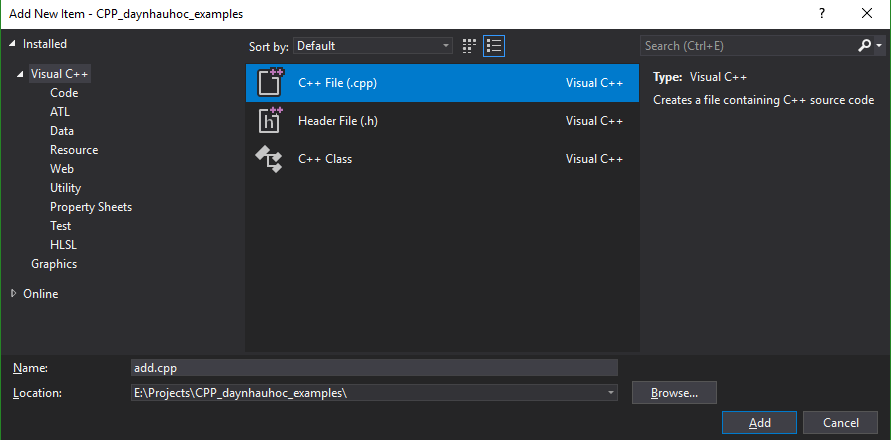Click the Add button
The height and width of the screenshot is (440, 891).
[759, 422]
